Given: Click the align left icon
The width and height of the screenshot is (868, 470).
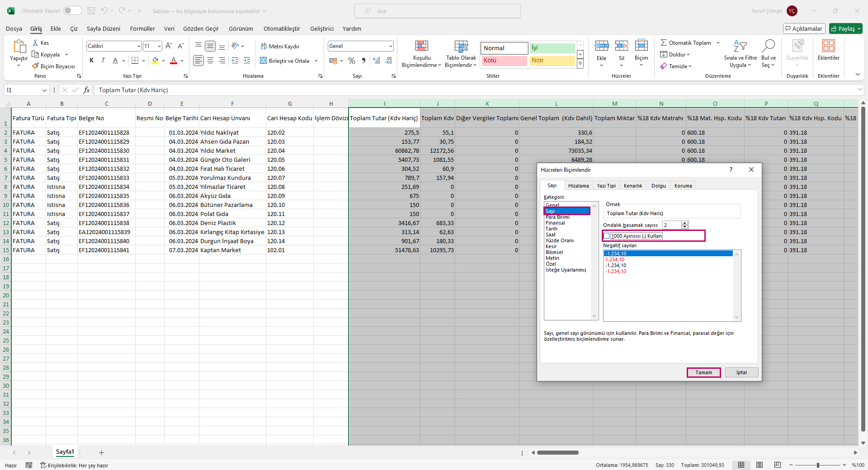Looking at the screenshot, I should (198, 61).
